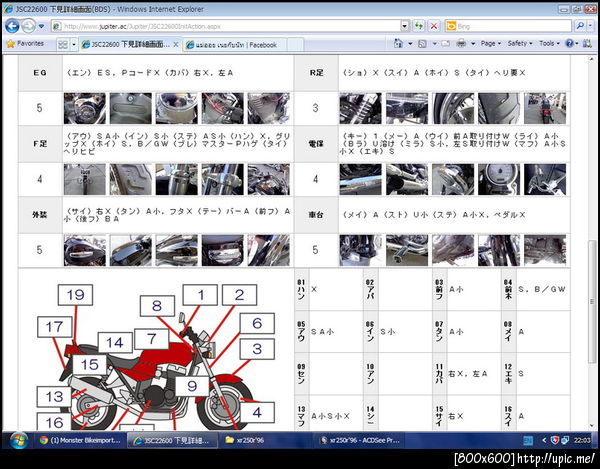Viewport: 600px width, 469px height.
Task: Click the Quick Tabs grid icon
Action: pyautogui.click(x=63, y=44)
